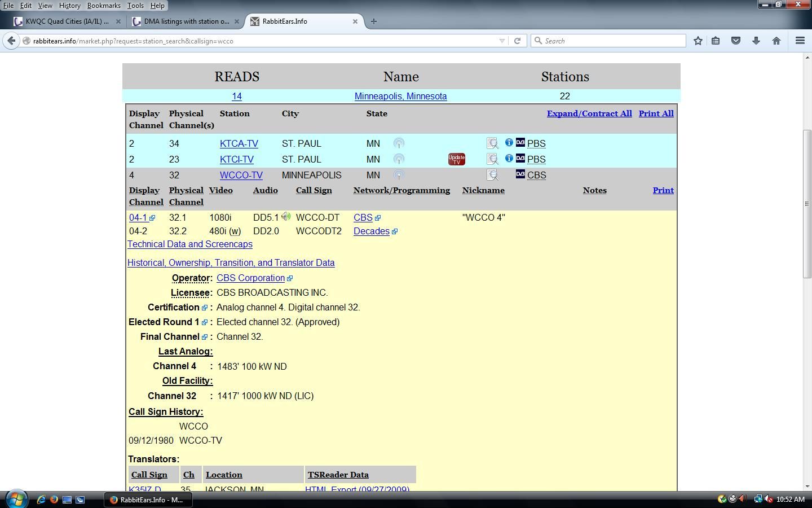812x508 pixels.
Task: Switch to the DMA listings tab
Action: [x=186, y=21]
